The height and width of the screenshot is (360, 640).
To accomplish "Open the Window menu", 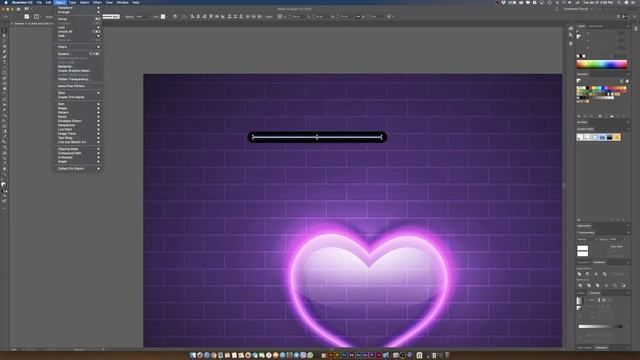I will point(122,2).
